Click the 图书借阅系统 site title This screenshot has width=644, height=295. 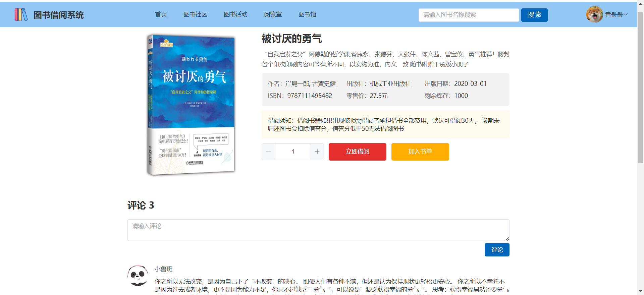(x=59, y=15)
